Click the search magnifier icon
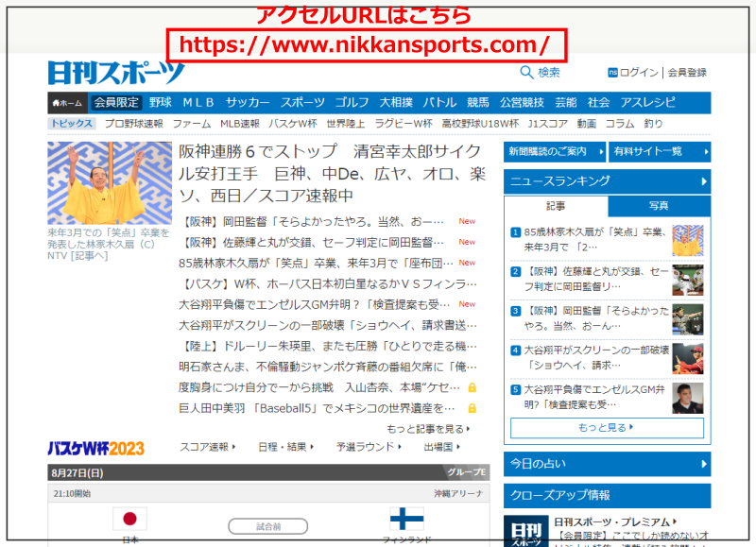 click(x=526, y=73)
